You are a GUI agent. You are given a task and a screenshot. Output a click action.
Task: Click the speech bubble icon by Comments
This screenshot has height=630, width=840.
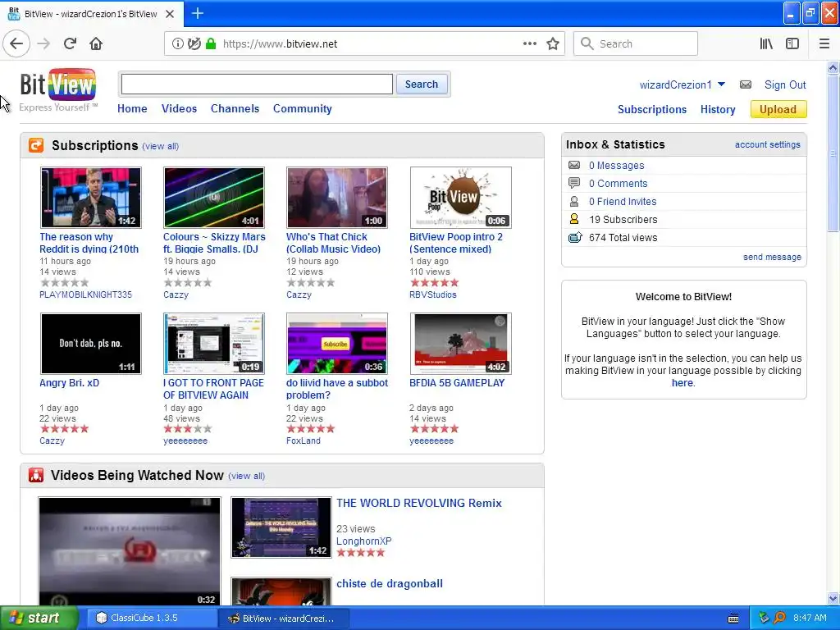click(574, 183)
